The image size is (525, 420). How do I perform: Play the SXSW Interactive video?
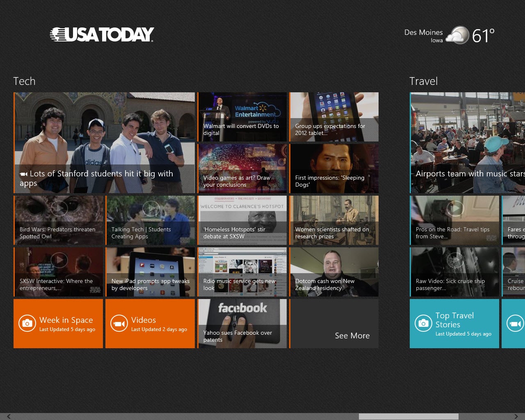(59, 260)
